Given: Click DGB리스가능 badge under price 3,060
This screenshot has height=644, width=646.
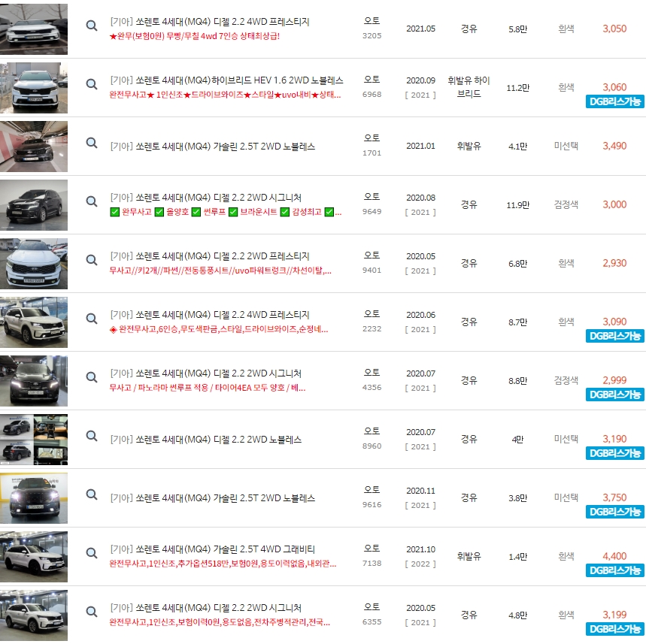Looking at the screenshot, I should pyautogui.click(x=614, y=101).
